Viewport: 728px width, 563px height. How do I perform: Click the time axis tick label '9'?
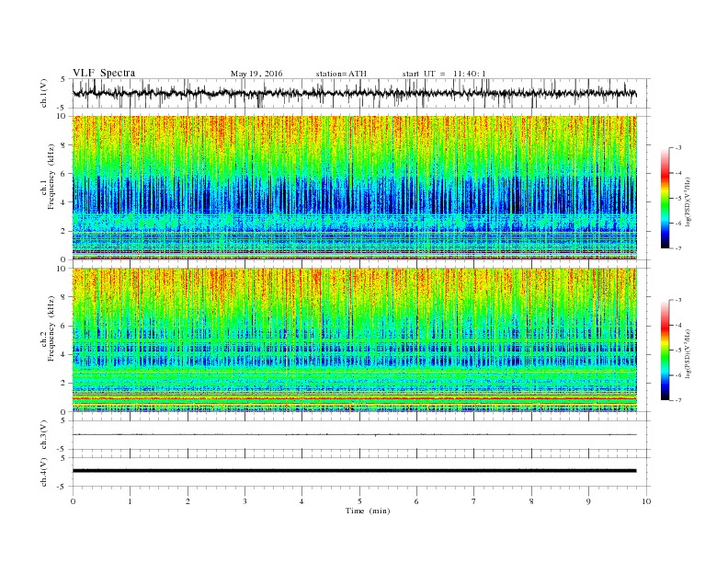tap(588, 501)
